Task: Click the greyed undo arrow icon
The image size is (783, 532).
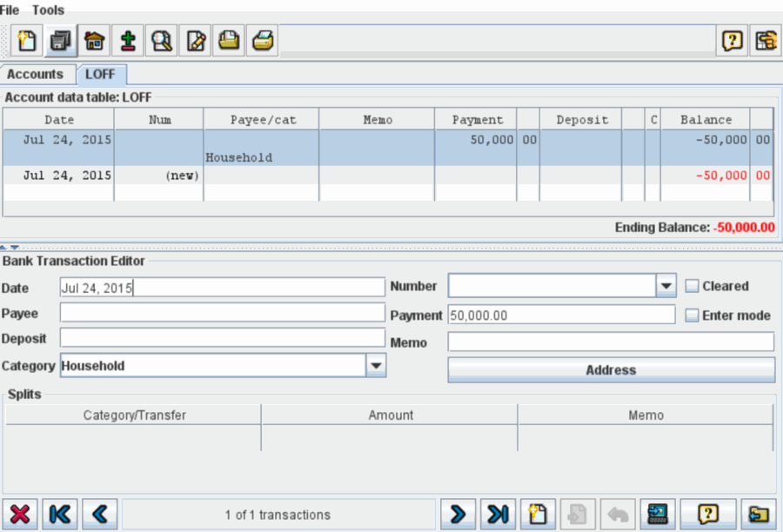Action: [x=618, y=514]
